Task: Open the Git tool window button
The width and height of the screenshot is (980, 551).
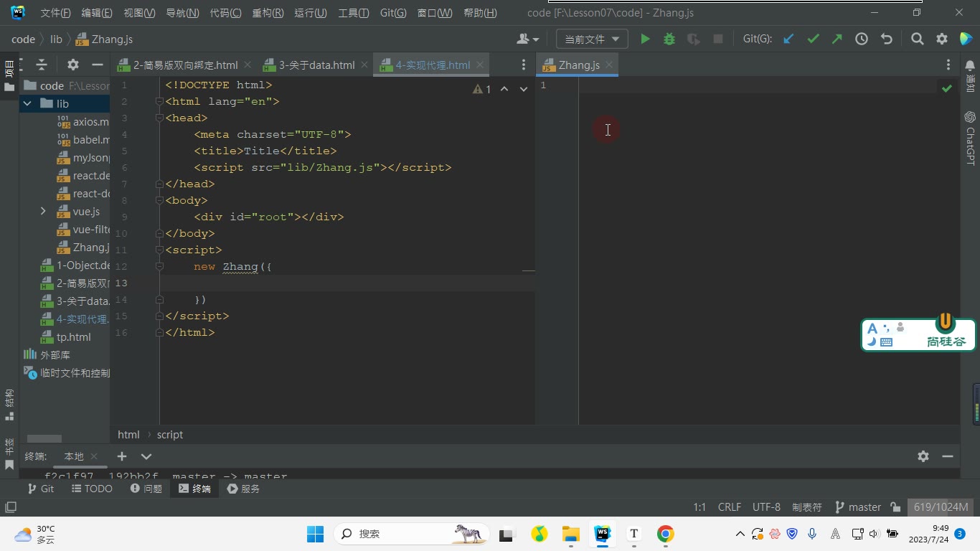Action: 41,489
